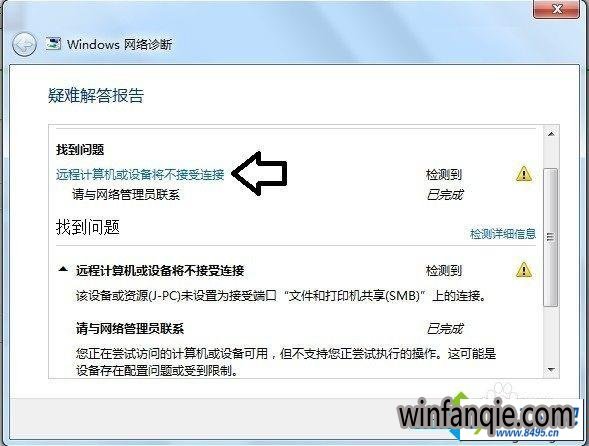589x446 pixels.
Task: Click the scrollbar track below the thumb
Action: (551, 334)
